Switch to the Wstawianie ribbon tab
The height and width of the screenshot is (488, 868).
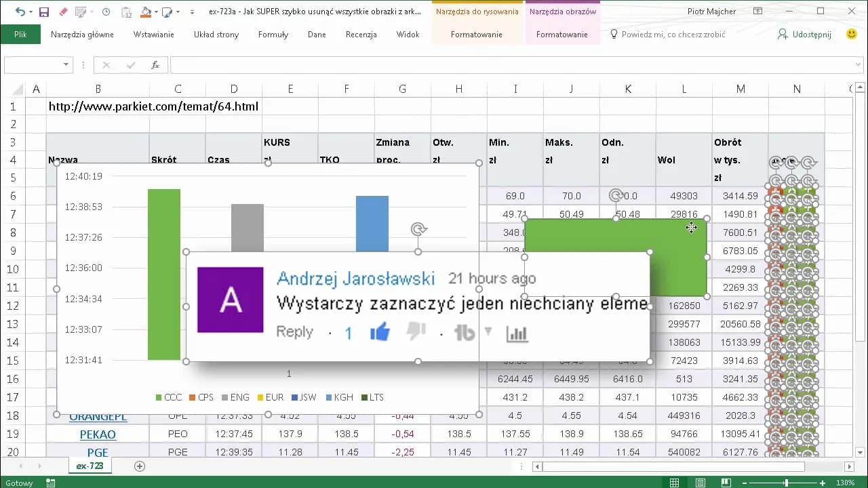pyautogui.click(x=153, y=34)
